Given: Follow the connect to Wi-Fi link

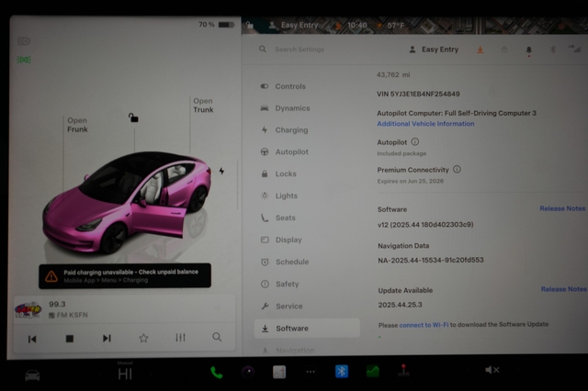Looking at the screenshot, I should tap(424, 325).
